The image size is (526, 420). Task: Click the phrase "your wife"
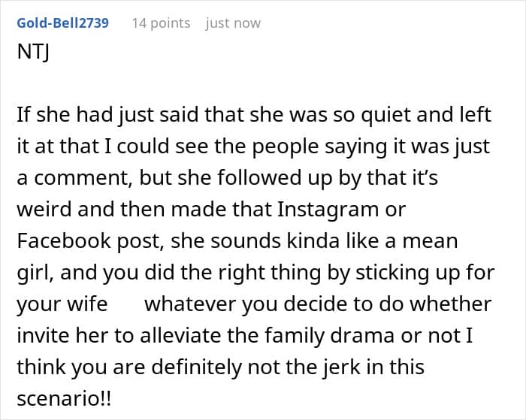tap(61, 304)
